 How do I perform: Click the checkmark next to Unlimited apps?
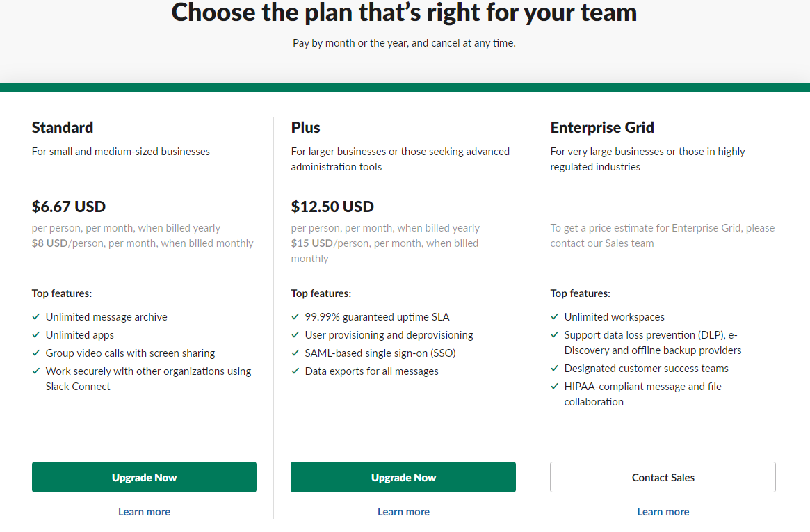click(36, 335)
